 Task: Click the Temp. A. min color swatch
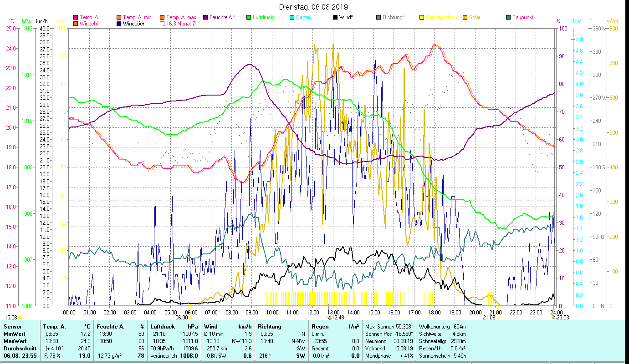point(119,18)
